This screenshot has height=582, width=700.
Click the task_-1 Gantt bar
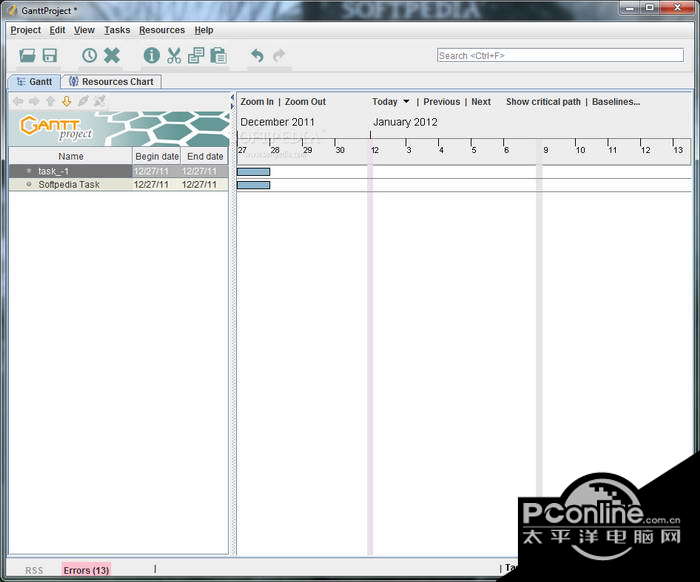254,172
